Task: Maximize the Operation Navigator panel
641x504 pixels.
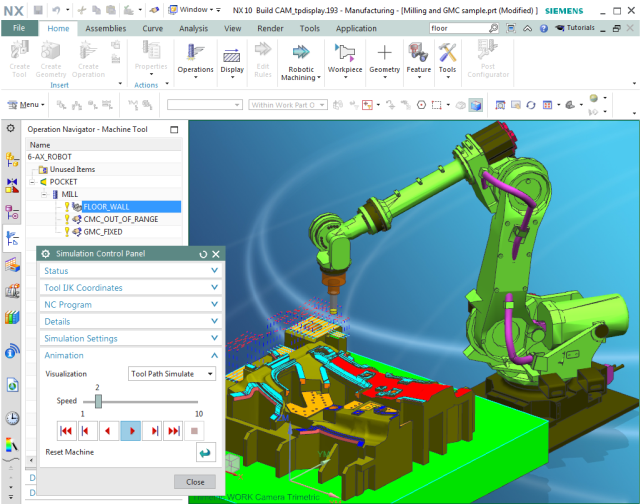Action: click(x=174, y=130)
